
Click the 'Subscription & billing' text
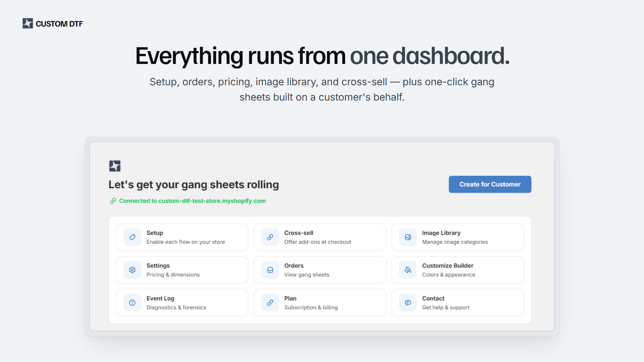[x=311, y=307]
